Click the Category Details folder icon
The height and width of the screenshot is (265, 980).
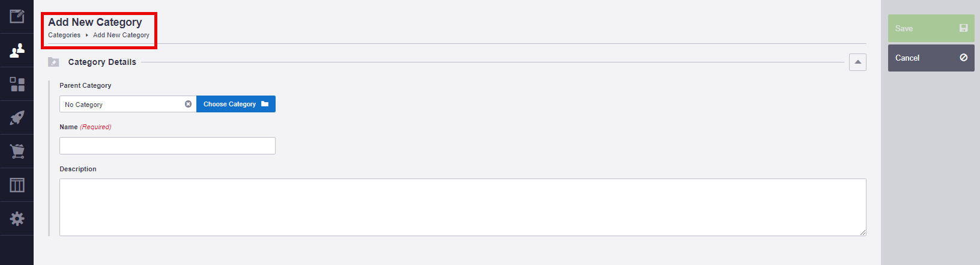[53, 62]
